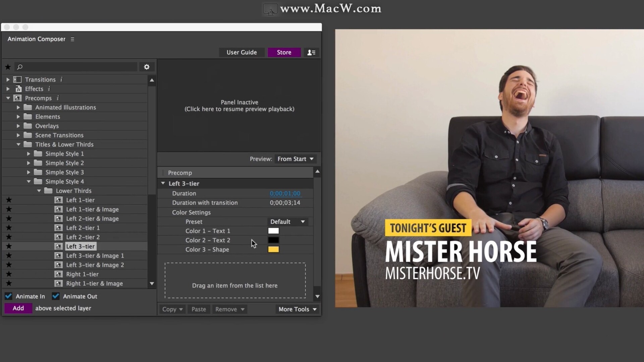The width and height of the screenshot is (644, 362).
Task: Click the purple Add button
Action: click(x=18, y=308)
